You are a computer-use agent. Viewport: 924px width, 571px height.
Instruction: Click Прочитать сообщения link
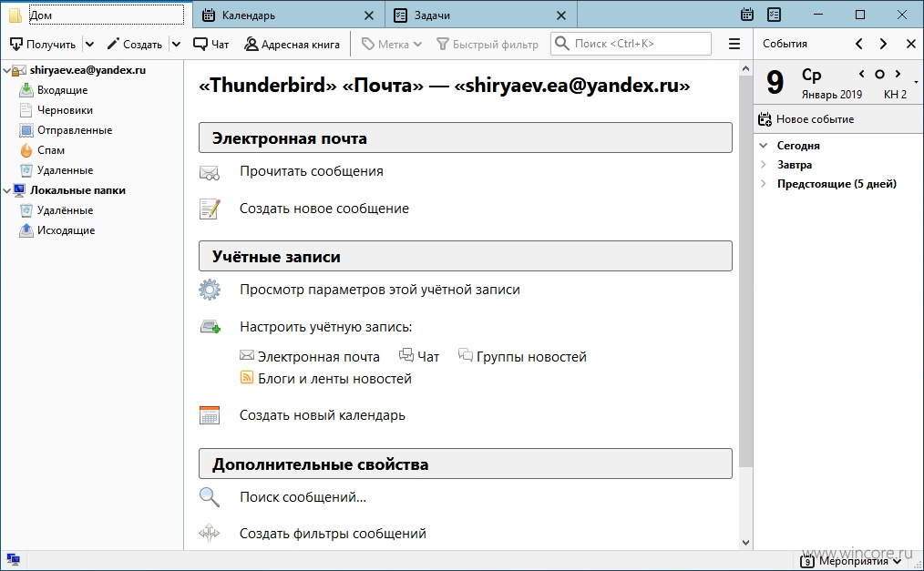point(311,171)
